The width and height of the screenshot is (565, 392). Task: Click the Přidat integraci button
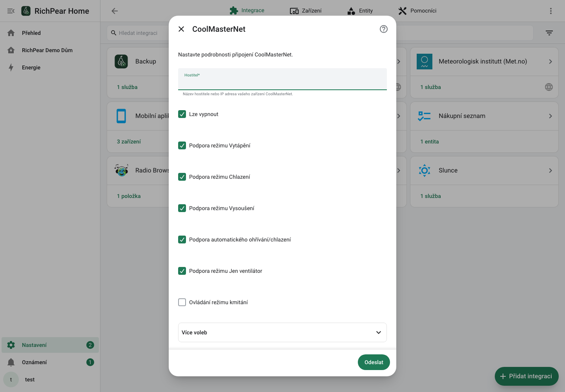click(x=527, y=376)
